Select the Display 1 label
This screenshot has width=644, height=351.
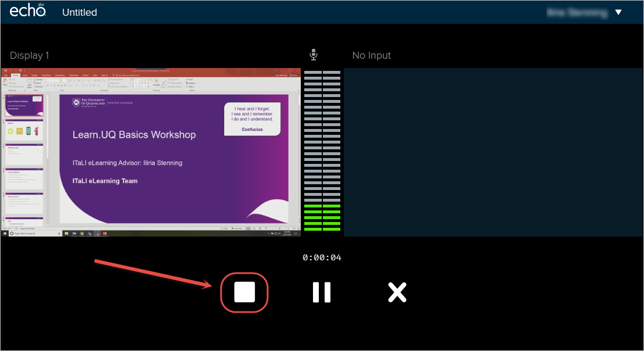(30, 55)
